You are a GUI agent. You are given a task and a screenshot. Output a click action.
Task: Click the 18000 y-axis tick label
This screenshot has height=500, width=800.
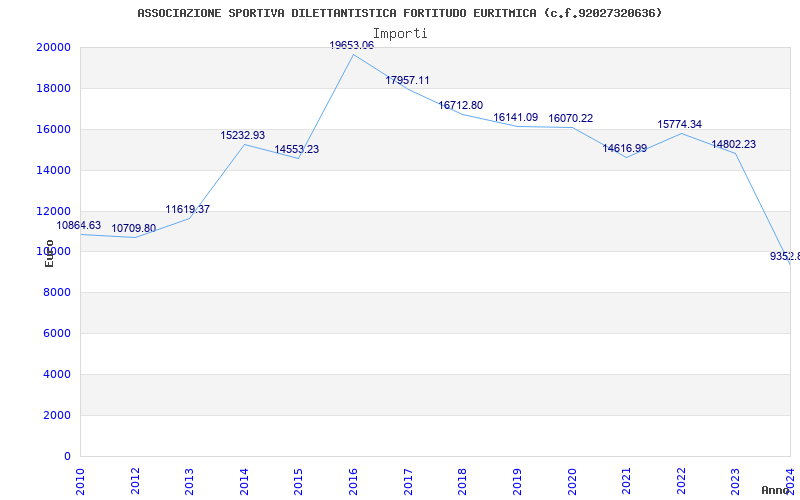tap(53, 88)
